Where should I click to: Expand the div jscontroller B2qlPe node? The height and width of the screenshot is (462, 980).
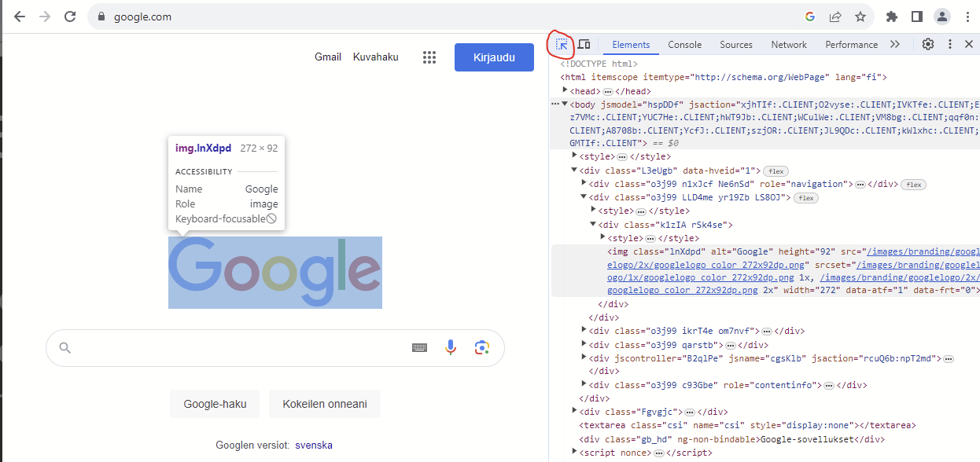pyautogui.click(x=584, y=357)
